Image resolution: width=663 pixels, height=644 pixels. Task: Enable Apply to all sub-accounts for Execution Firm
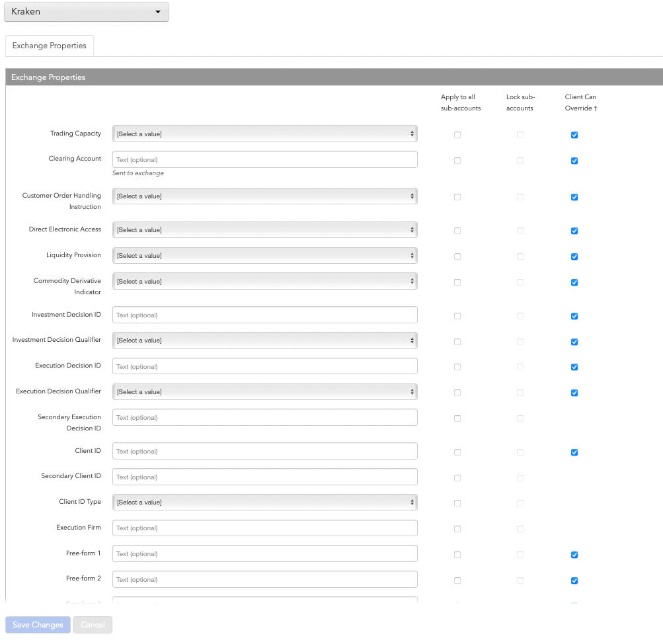click(457, 529)
